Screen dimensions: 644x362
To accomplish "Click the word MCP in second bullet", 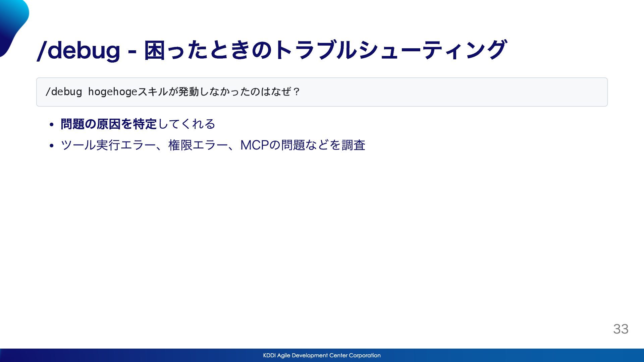I will coord(255,145).
